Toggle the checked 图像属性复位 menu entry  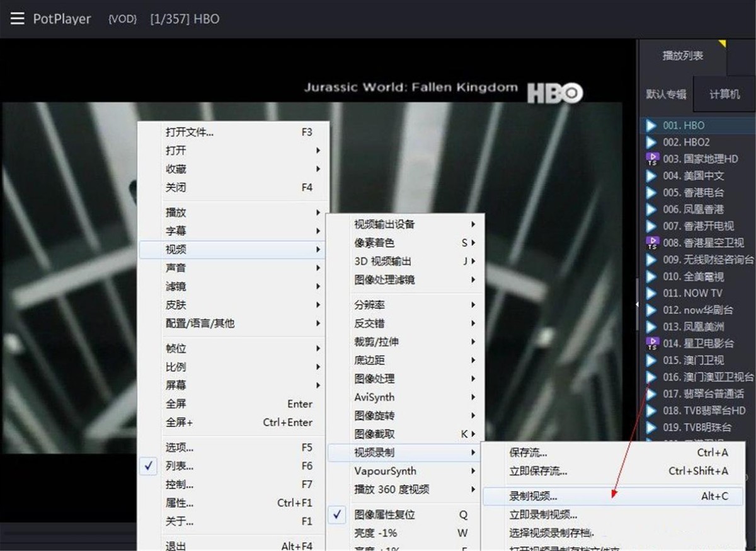click(406, 514)
